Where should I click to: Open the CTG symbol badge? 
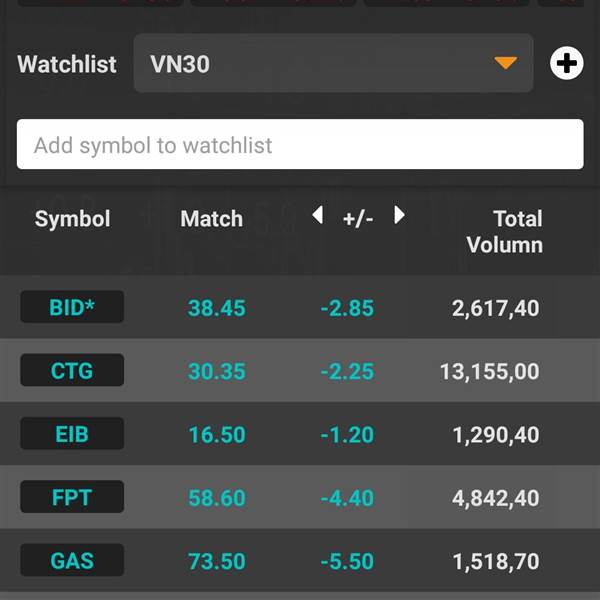72,370
